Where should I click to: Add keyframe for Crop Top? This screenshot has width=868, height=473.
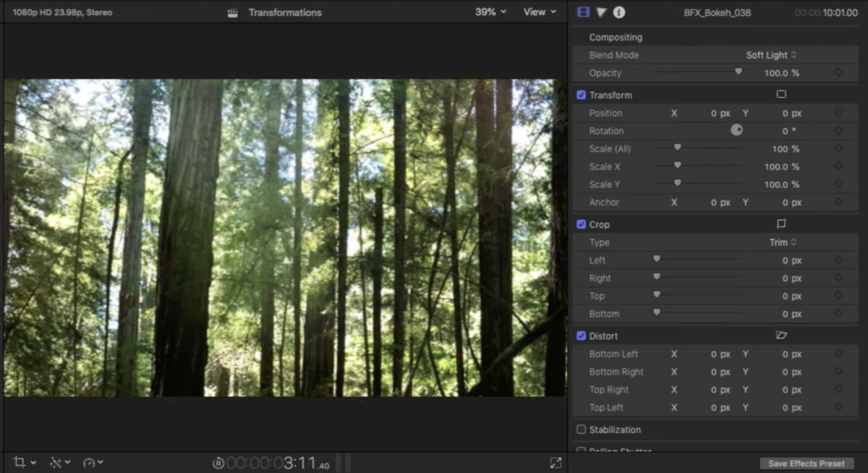[838, 296]
